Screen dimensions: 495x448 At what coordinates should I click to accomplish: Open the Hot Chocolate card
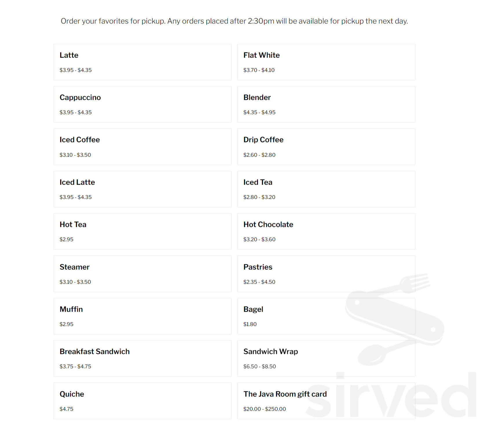point(326,232)
